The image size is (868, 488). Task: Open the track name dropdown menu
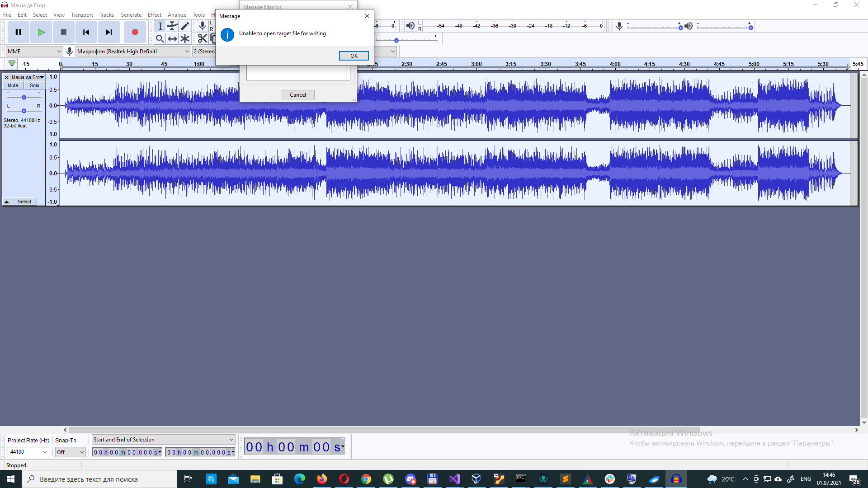42,77
